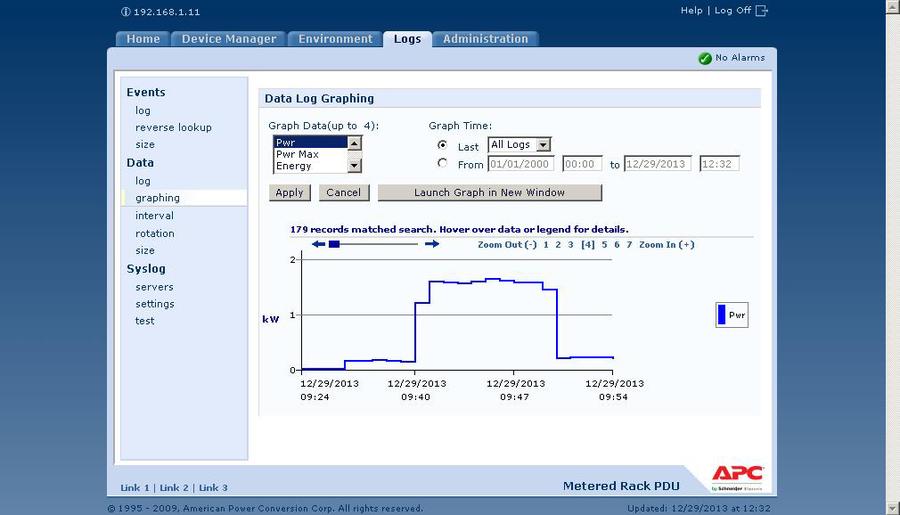Open the Data rotation sidebar link
Viewport: 900px width, 515px height.
point(155,233)
